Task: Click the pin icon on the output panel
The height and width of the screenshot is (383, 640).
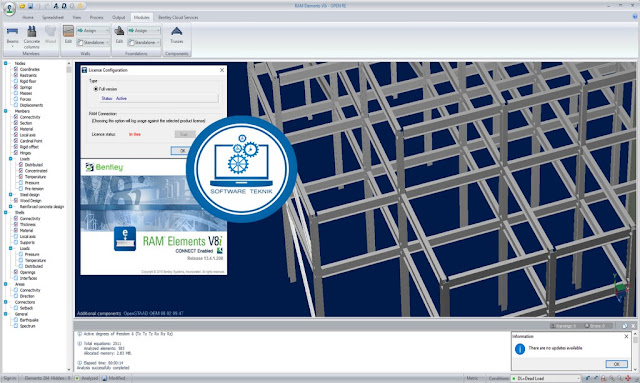Action: coord(624,326)
